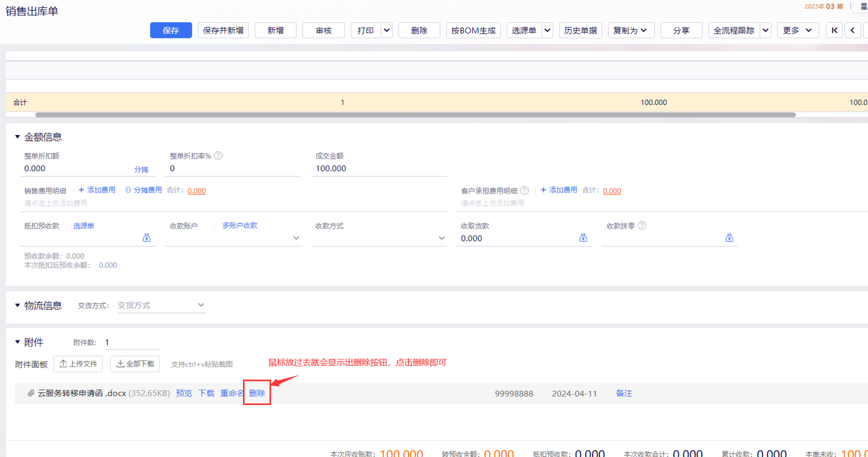Click the uploader 99998888 text
The width and height of the screenshot is (868, 457).
coord(514,394)
